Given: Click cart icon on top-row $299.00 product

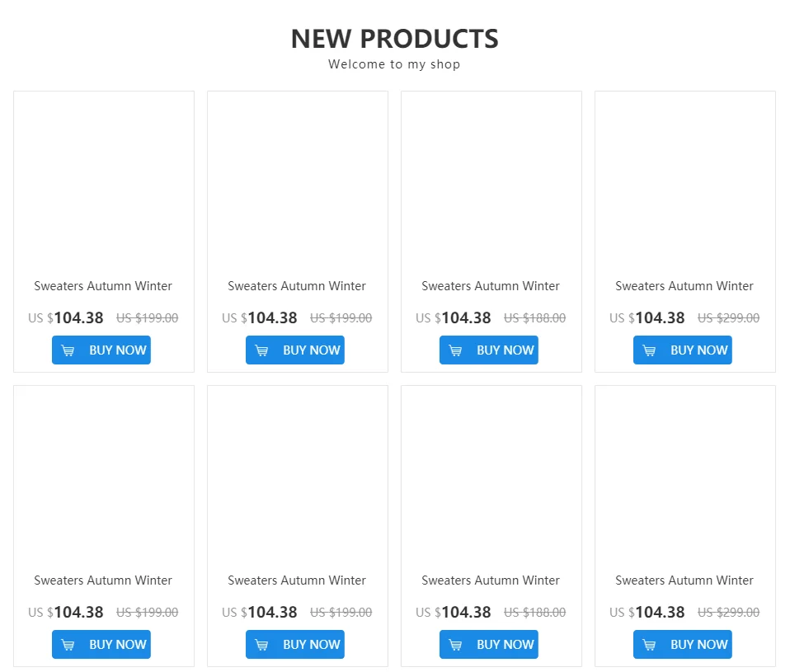Looking at the screenshot, I should 650,350.
